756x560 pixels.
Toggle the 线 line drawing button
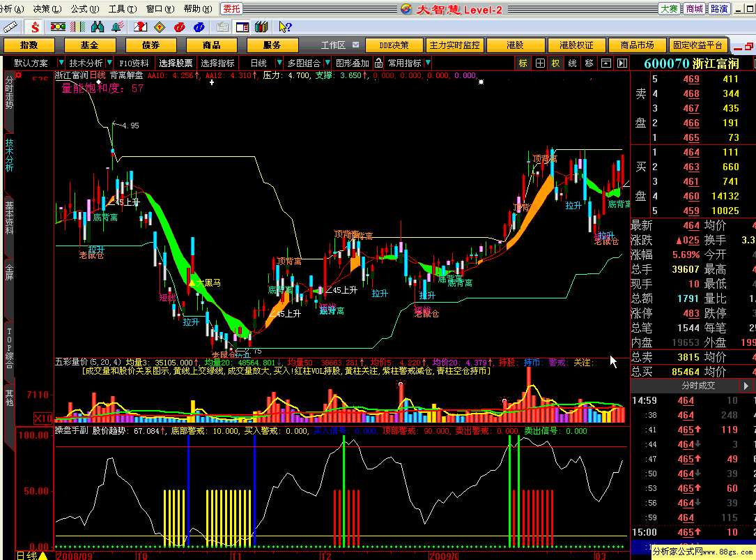tap(572, 63)
